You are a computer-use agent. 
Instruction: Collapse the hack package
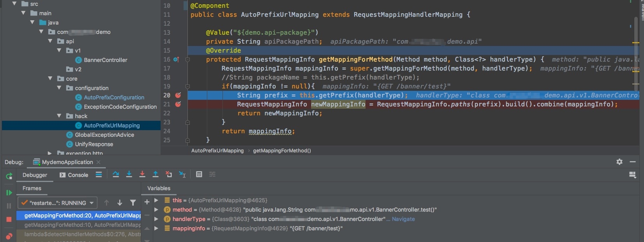coord(59,116)
